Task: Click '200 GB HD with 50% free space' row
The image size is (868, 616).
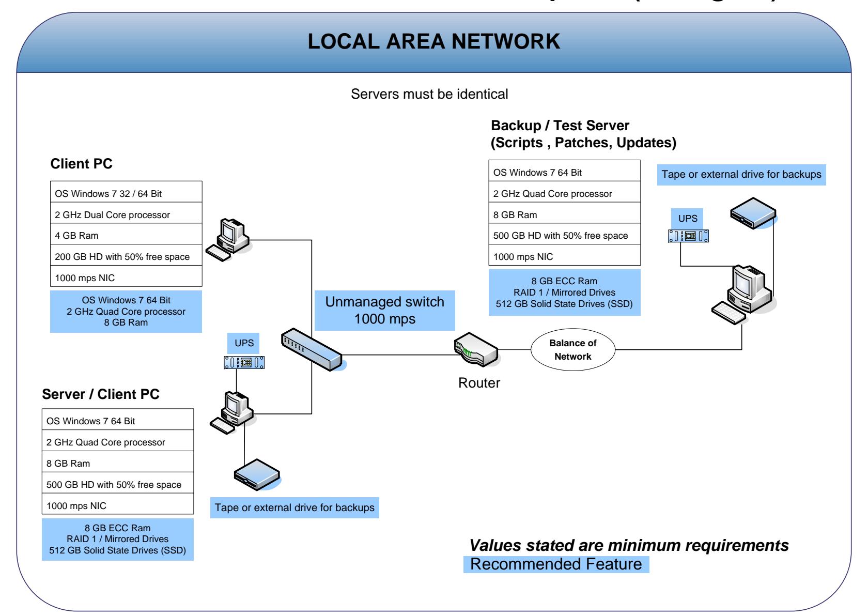Action: (x=126, y=255)
